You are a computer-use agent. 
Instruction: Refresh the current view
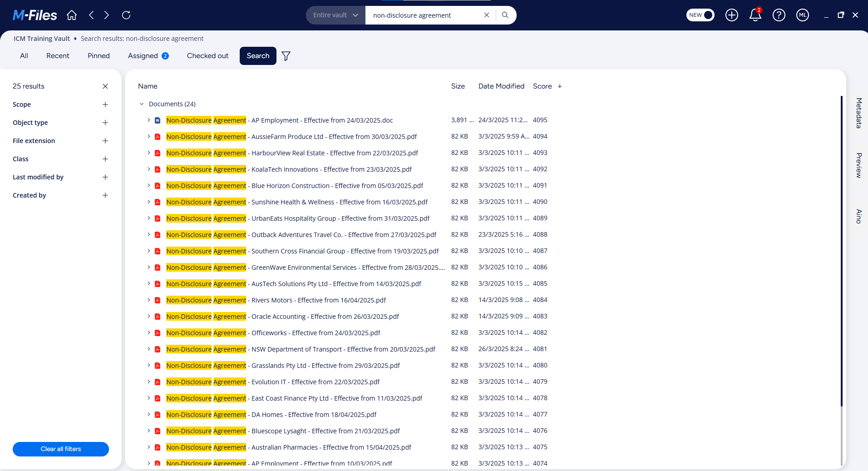[x=126, y=15]
